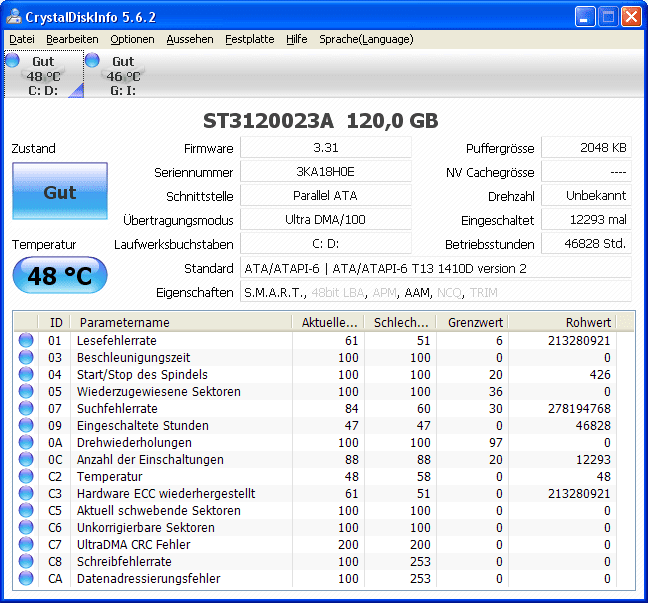Click the blue Gut health status button

tap(60, 191)
